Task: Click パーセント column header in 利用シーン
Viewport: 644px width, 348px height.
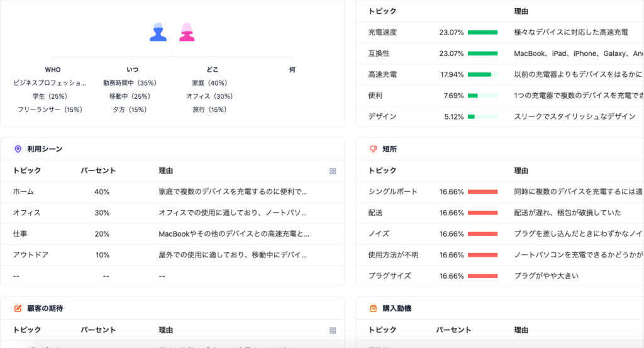Action: tap(98, 171)
